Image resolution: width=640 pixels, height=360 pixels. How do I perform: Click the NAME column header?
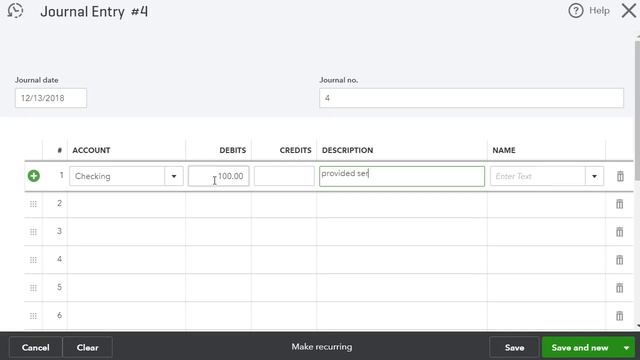click(x=504, y=150)
